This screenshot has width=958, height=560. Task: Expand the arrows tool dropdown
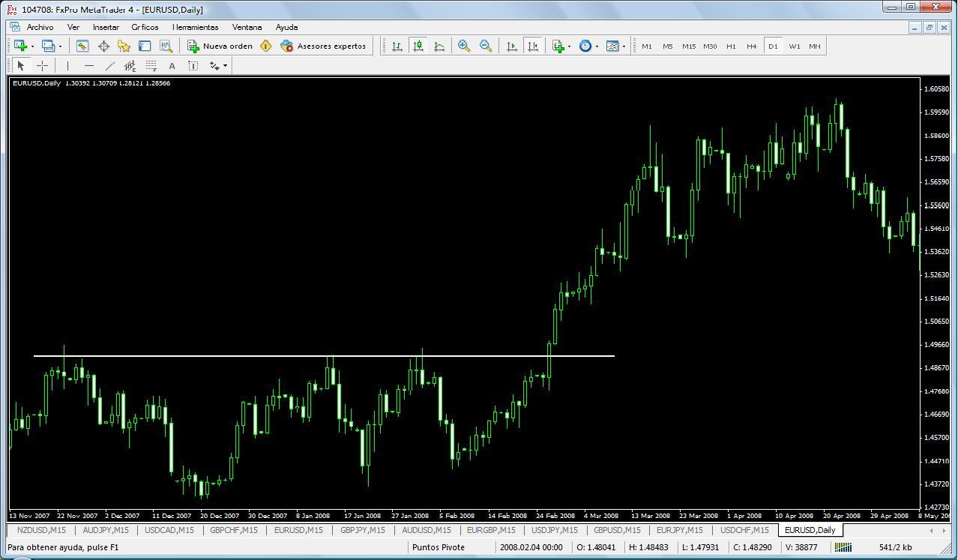pyautogui.click(x=225, y=66)
